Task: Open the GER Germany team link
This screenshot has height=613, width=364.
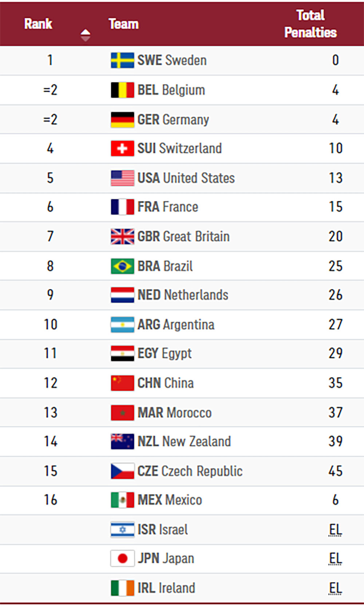Action: (x=173, y=119)
